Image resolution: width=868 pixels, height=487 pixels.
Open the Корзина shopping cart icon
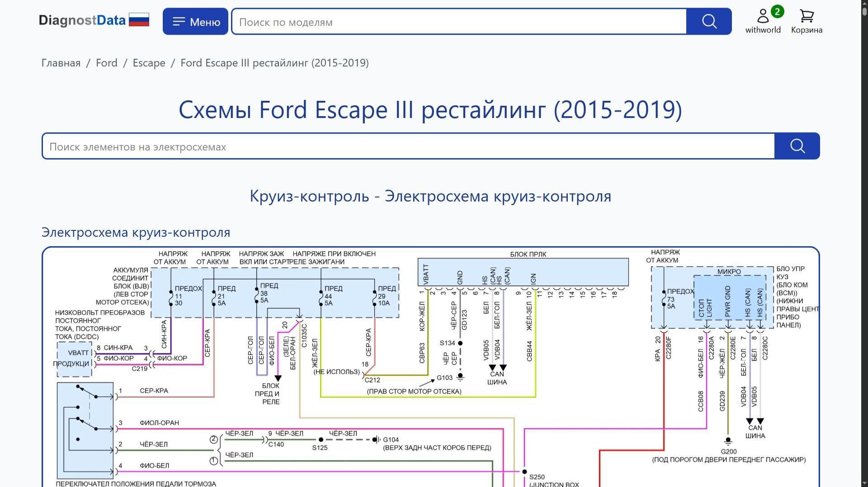pyautogui.click(x=807, y=16)
